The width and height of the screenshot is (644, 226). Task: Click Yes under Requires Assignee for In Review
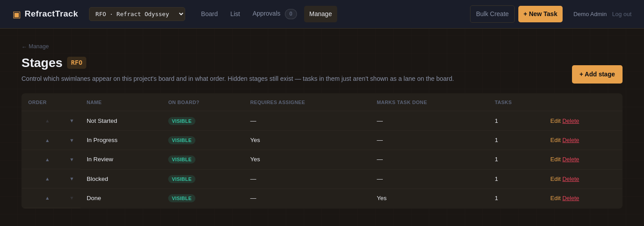[x=255, y=159]
